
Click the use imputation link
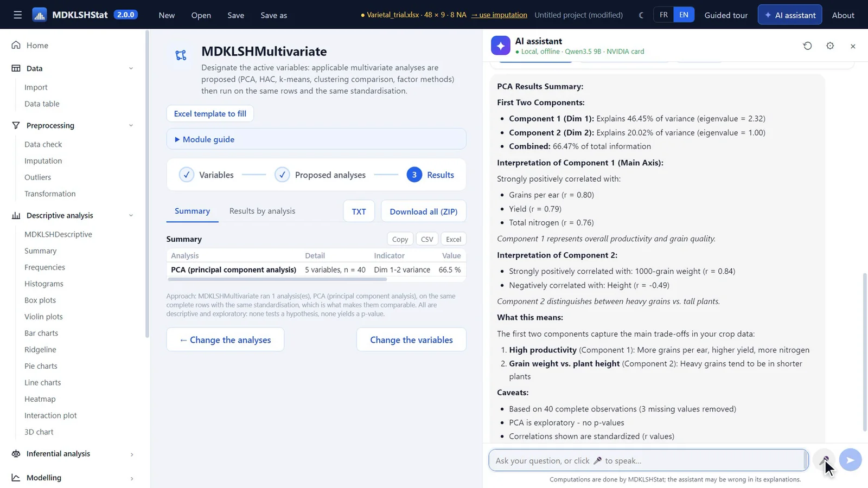[499, 15]
